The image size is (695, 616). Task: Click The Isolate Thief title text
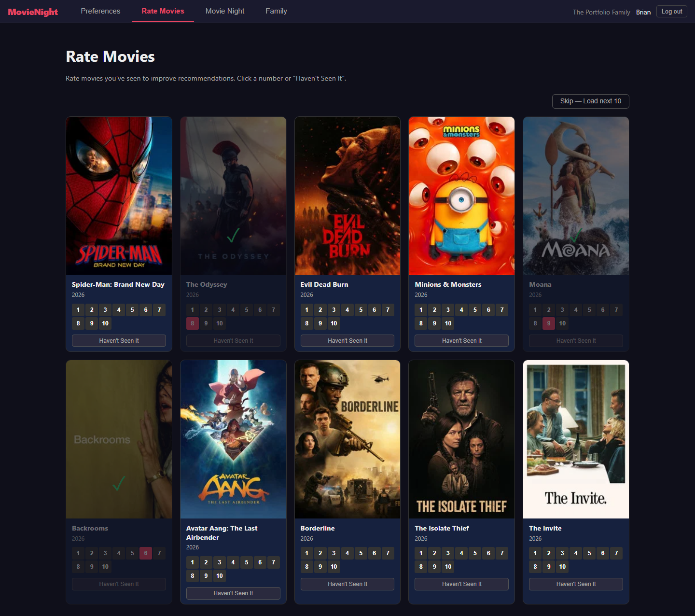click(x=442, y=528)
